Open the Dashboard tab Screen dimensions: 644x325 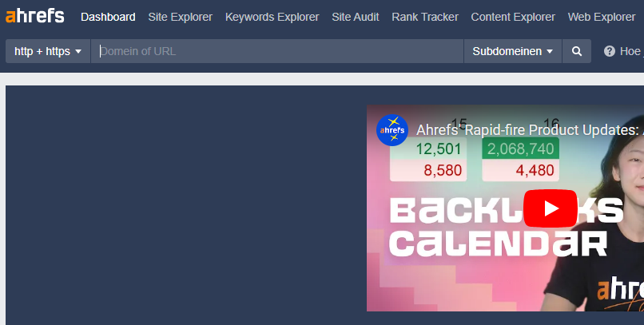pos(108,17)
